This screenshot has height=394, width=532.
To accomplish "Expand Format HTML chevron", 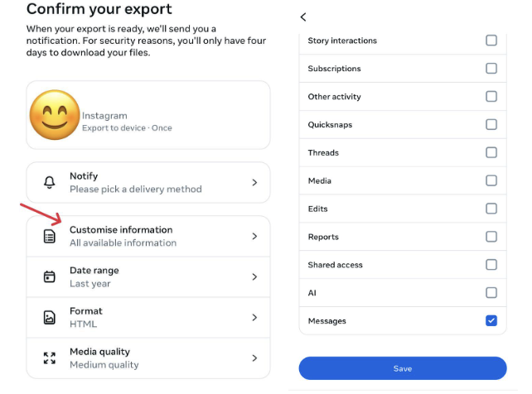I will click(254, 317).
